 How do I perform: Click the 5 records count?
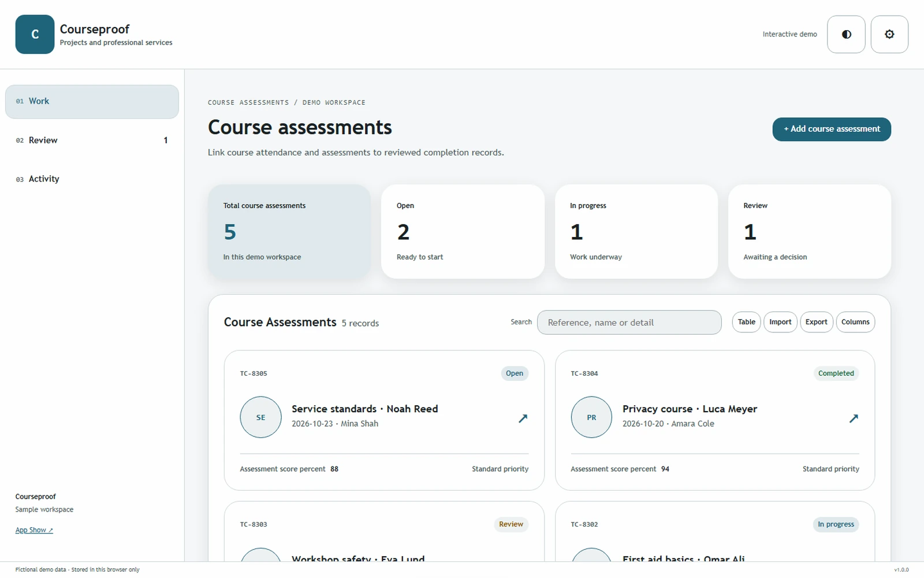(x=360, y=323)
